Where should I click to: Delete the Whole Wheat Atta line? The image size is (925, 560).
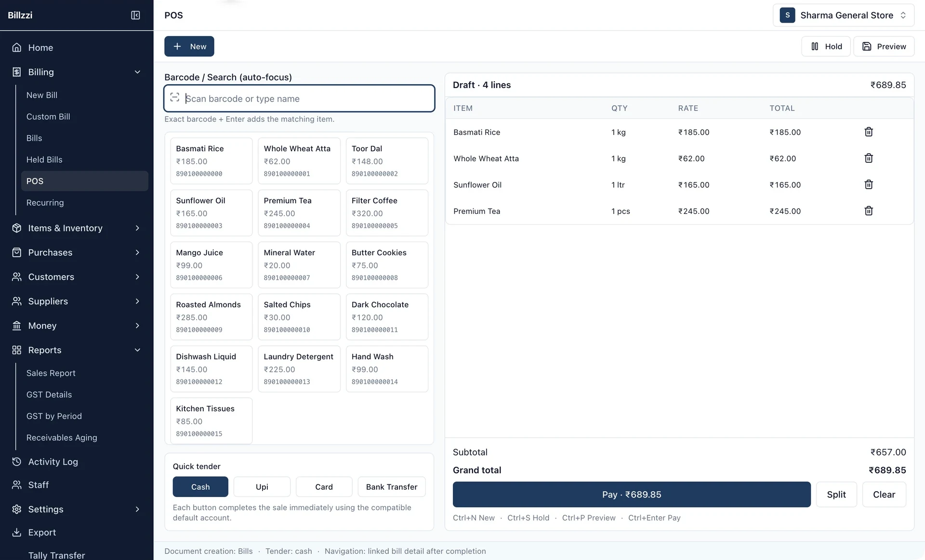[869, 158]
